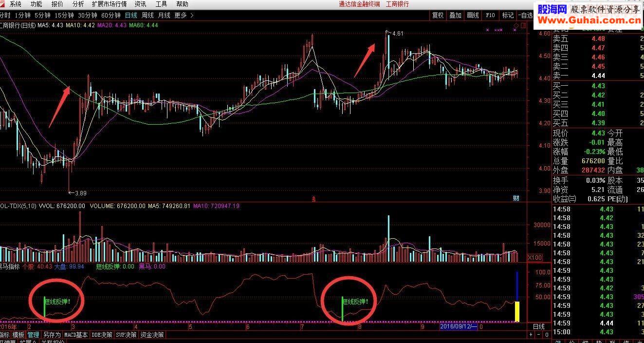Click the 复权 toolbar button
Image resolution: width=644 pixels, height=343 pixels.
(x=438, y=15)
